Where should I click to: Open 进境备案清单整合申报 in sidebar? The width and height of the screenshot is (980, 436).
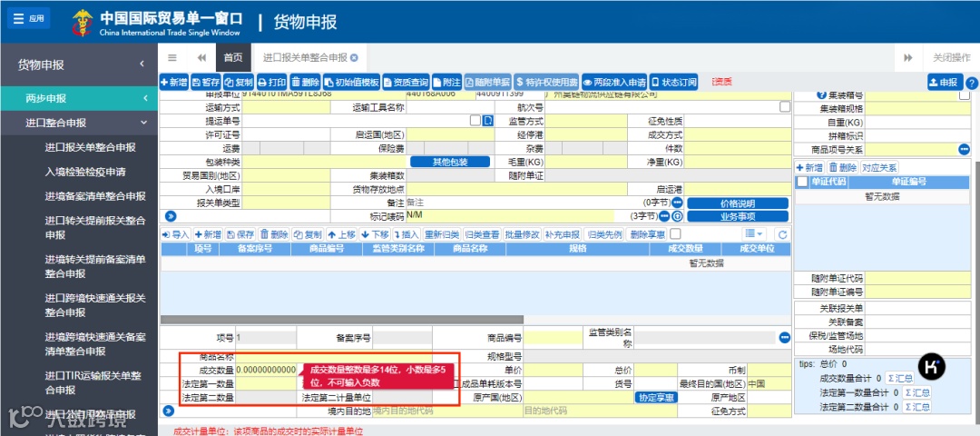(x=95, y=196)
